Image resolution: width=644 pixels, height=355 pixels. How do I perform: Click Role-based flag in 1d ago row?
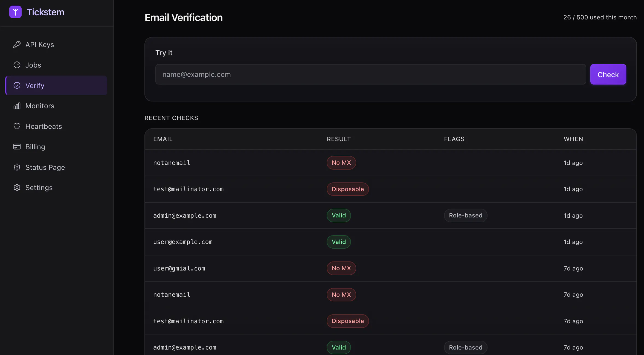point(466,216)
